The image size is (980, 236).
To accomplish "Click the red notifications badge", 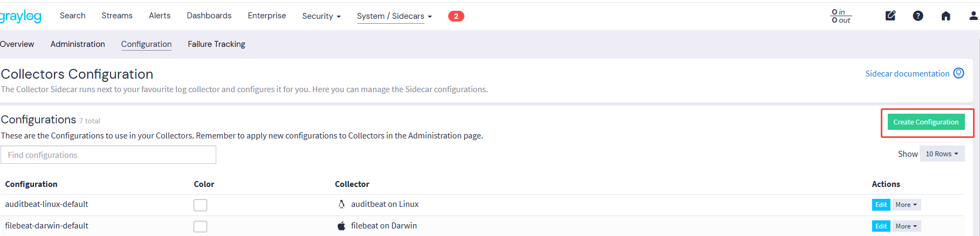I will tap(456, 16).
